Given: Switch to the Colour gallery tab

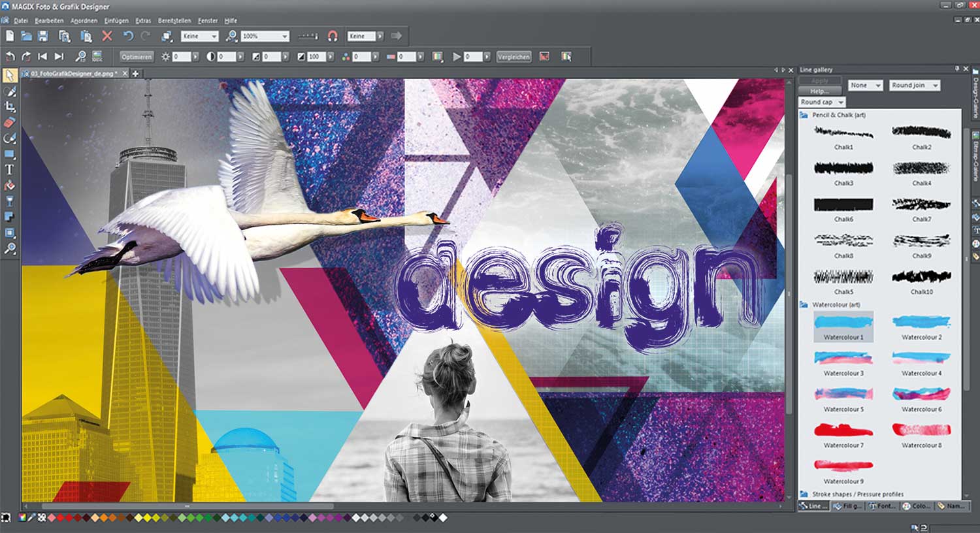Looking at the screenshot, I should click(917, 506).
